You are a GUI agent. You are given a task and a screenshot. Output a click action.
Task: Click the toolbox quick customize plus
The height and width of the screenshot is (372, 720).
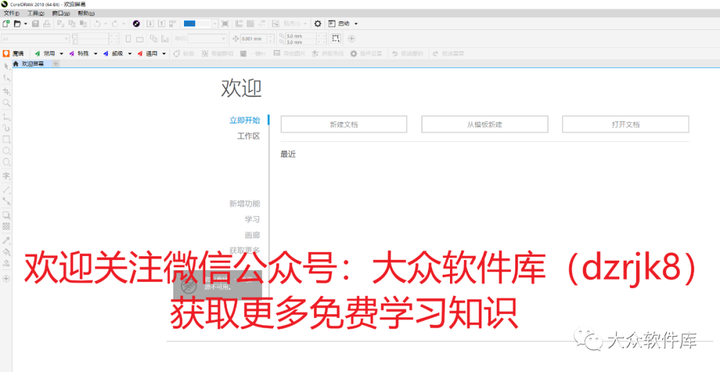point(6,278)
